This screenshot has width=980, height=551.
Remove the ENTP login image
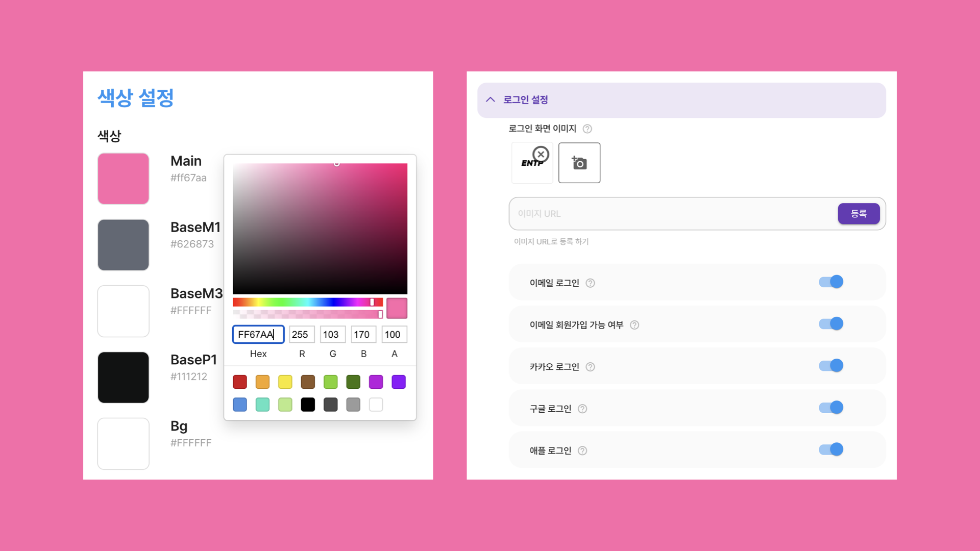tap(541, 154)
